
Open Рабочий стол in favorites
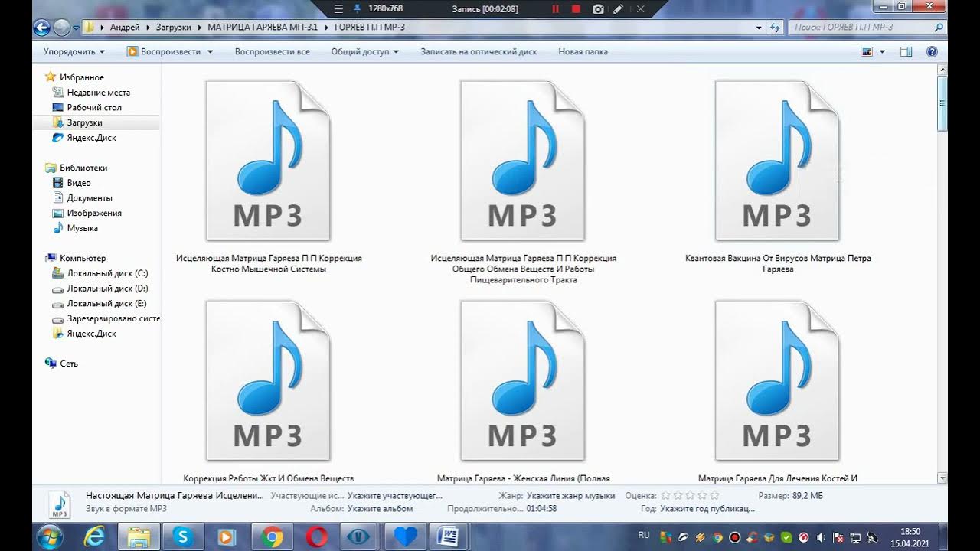coord(93,108)
